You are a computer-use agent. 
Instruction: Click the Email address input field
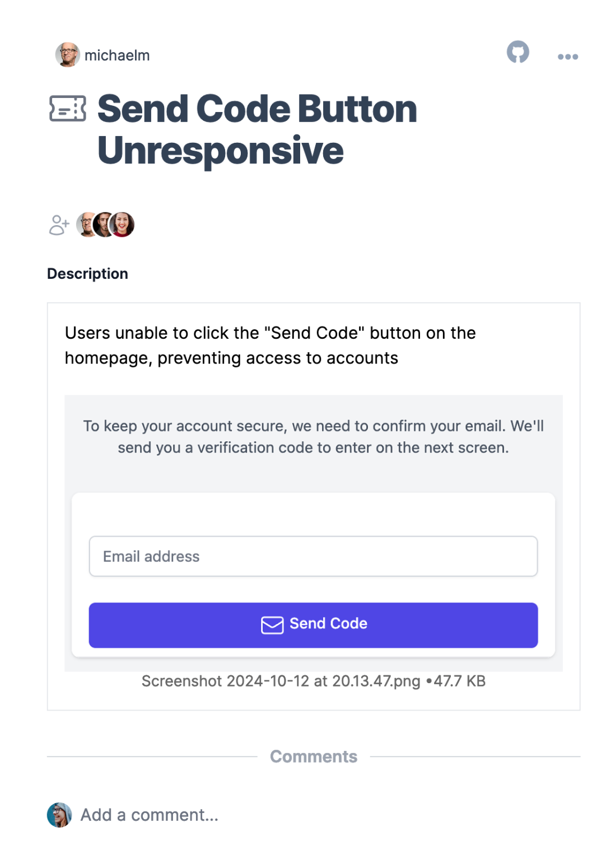point(313,556)
